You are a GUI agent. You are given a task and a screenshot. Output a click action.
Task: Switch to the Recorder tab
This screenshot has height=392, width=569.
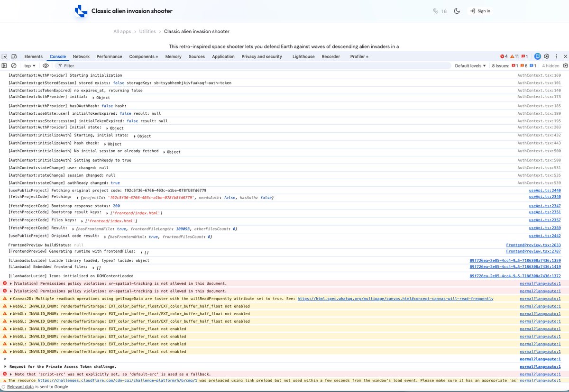pyautogui.click(x=330, y=56)
